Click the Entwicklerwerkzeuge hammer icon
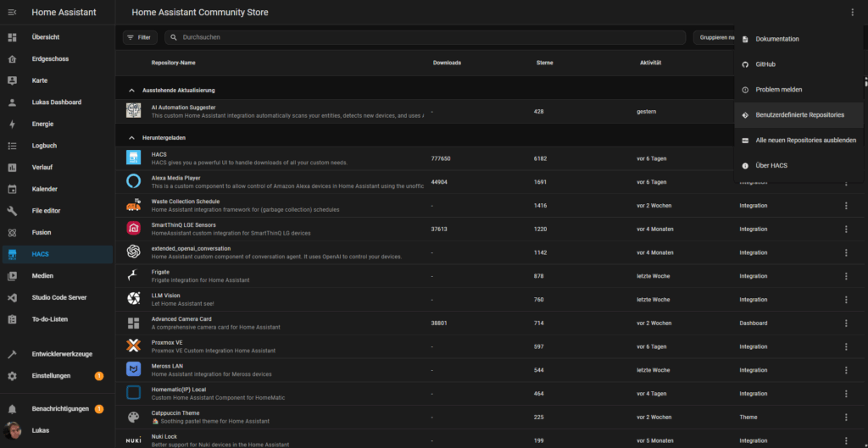This screenshot has width=868, height=448. click(x=12, y=355)
